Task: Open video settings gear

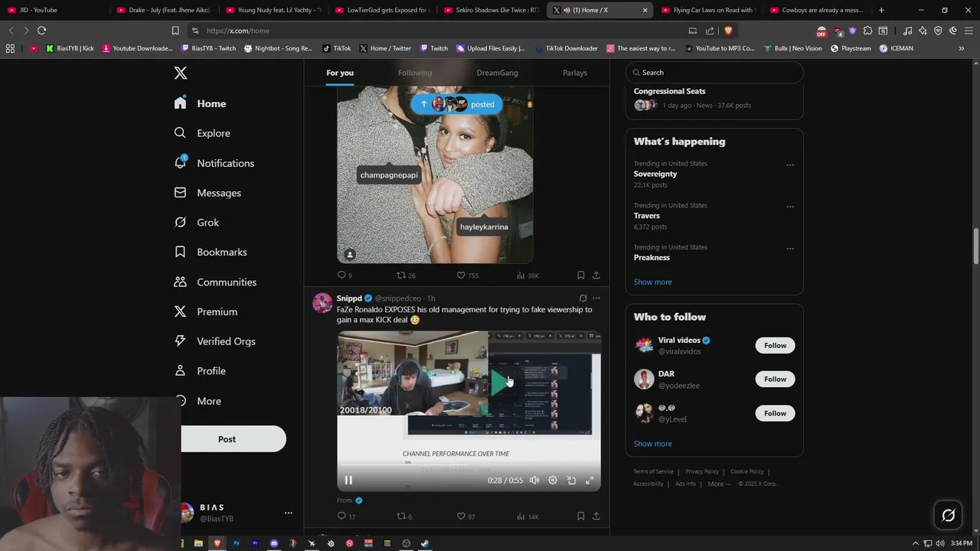Action: click(x=553, y=480)
